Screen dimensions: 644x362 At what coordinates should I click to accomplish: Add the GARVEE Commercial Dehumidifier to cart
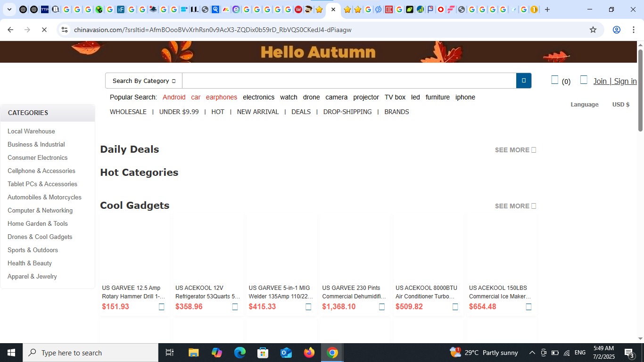(x=382, y=307)
